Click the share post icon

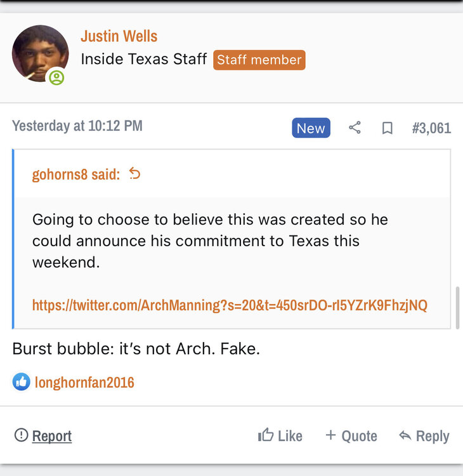(x=355, y=128)
